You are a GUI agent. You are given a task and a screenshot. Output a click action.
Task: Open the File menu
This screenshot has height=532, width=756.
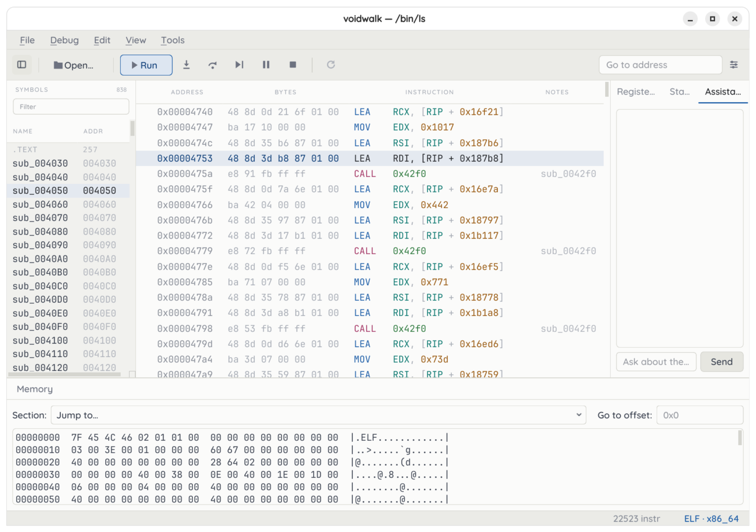[x=27, y=40]
